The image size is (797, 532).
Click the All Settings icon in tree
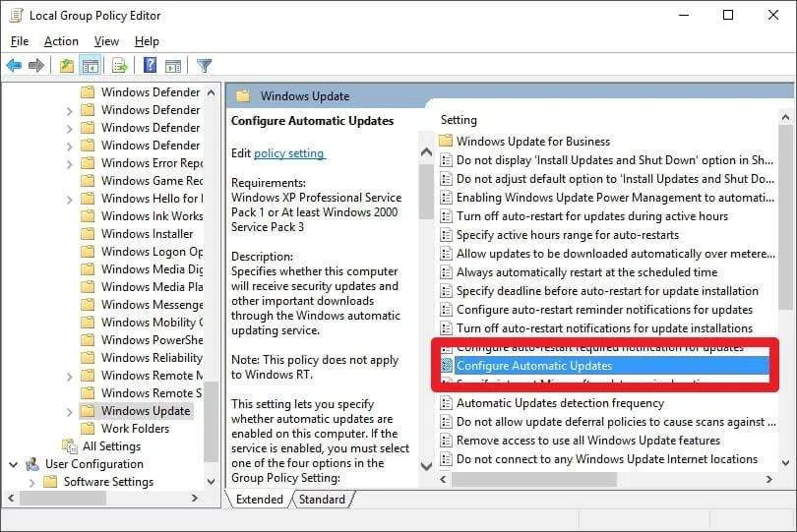click(70, 446)
